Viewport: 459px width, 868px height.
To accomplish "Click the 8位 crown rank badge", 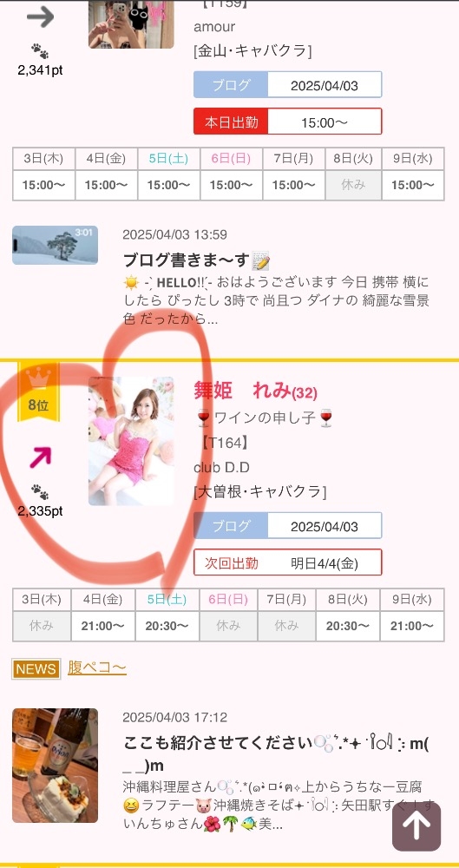I will tap(38, 392).
